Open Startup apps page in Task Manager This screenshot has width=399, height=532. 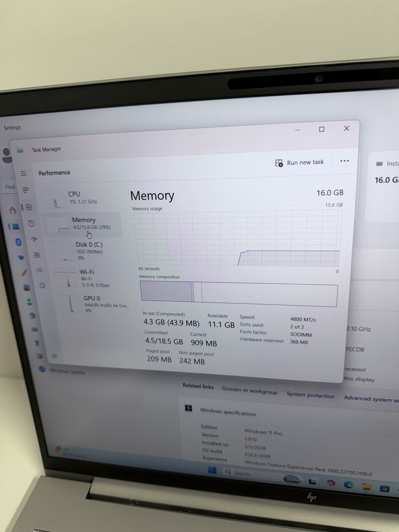[x=34, y=239]
